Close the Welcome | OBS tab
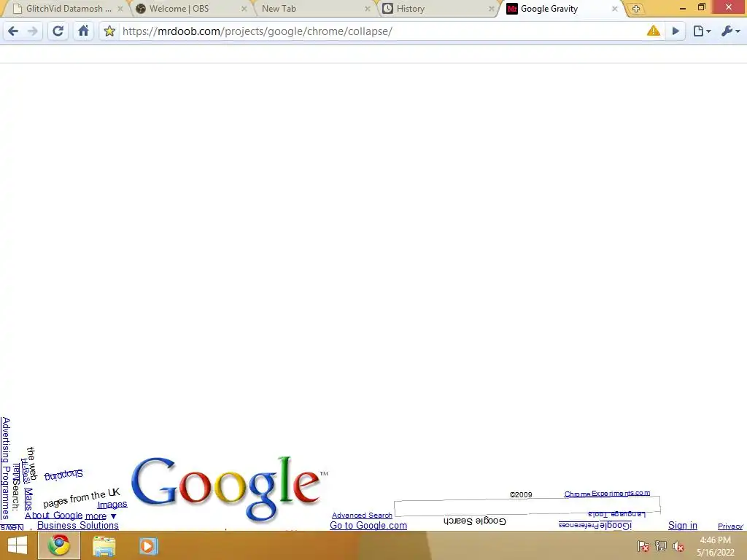The height and width of the screenshot is (560, 747). 244,9
